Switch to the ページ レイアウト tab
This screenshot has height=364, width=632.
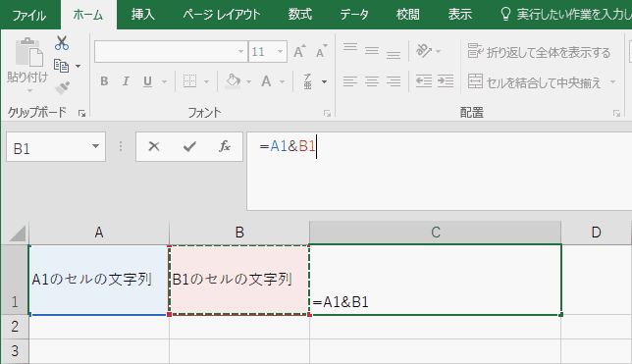click(221, 15)
